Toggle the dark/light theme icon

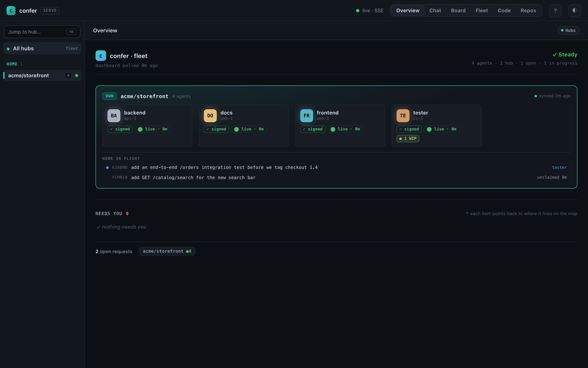(575, 10)
